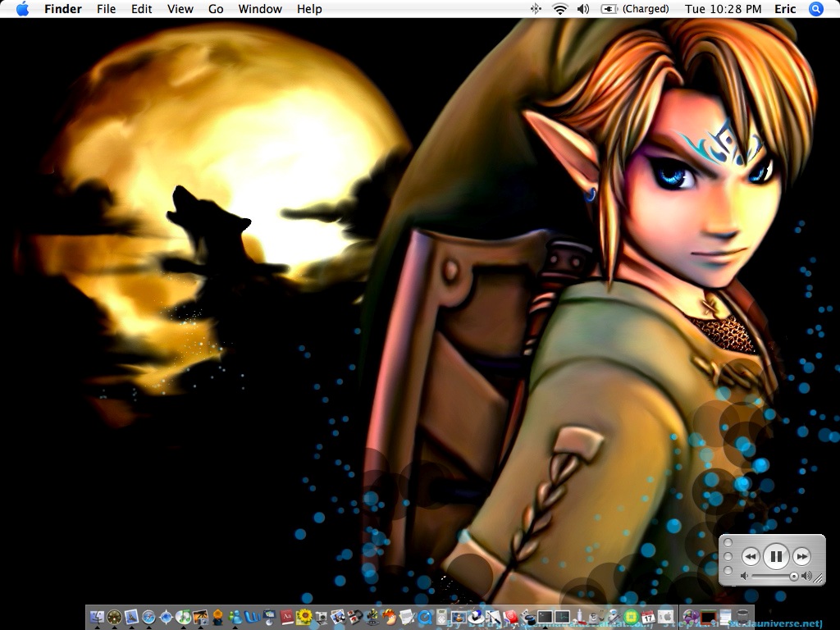Screen dimensions: 840x630
Task: Open Finder from the dock
Action: tap(97, 617)
